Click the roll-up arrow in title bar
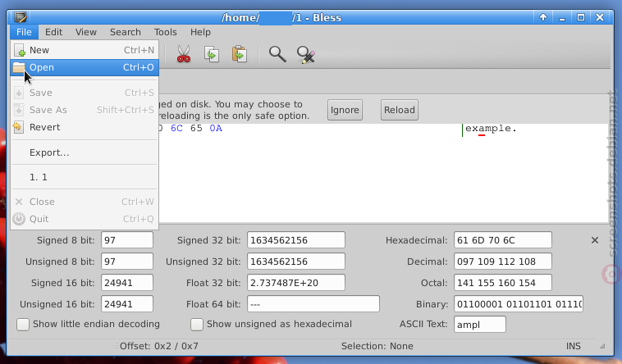Image resolution: width=622 pixels, height=364 pixels. pos(543,17)
